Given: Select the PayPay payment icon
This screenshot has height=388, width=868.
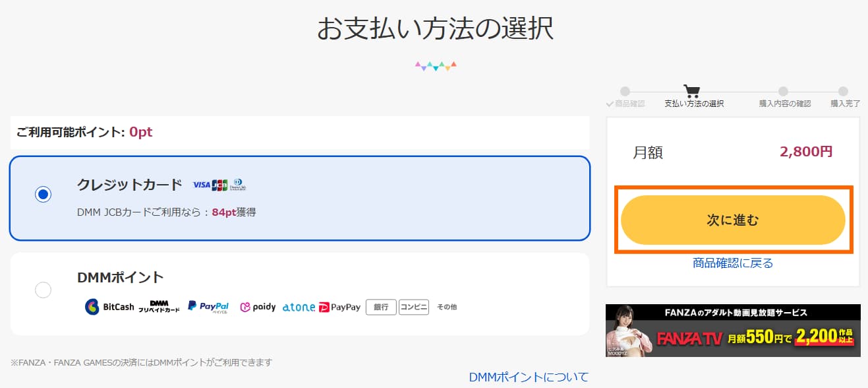Looking at the screenshot, I should tap(339, 307).
